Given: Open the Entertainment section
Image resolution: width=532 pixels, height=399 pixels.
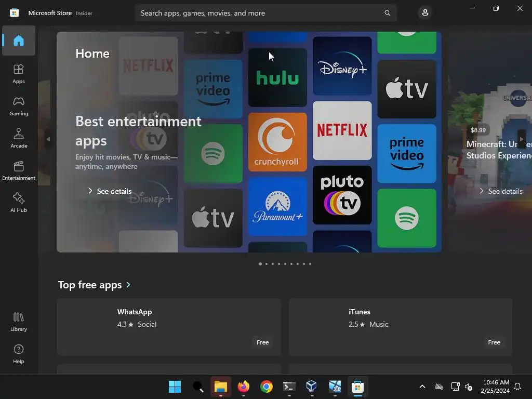Looking at the screenshot, I should (19, 170).
